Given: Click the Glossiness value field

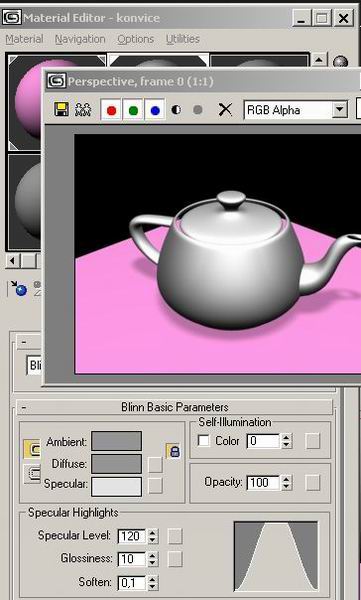Looking at the screenshot, I should click(x=132, y=559).
